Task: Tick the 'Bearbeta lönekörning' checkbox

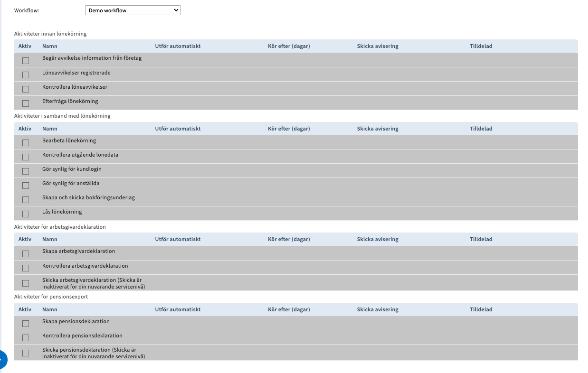Action: (26, 143)
